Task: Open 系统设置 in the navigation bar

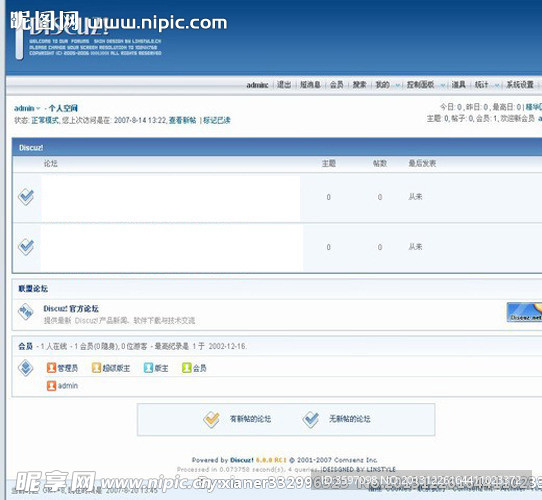Action: (x=520, y=85)
